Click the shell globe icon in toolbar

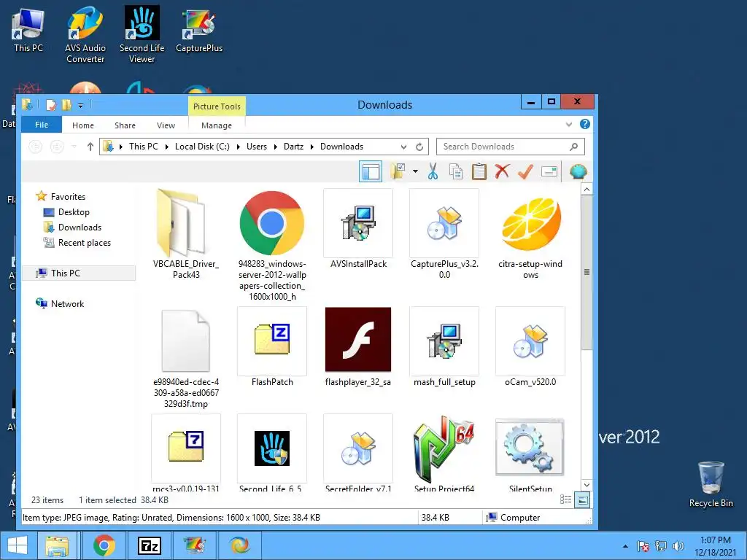(578, 171)
